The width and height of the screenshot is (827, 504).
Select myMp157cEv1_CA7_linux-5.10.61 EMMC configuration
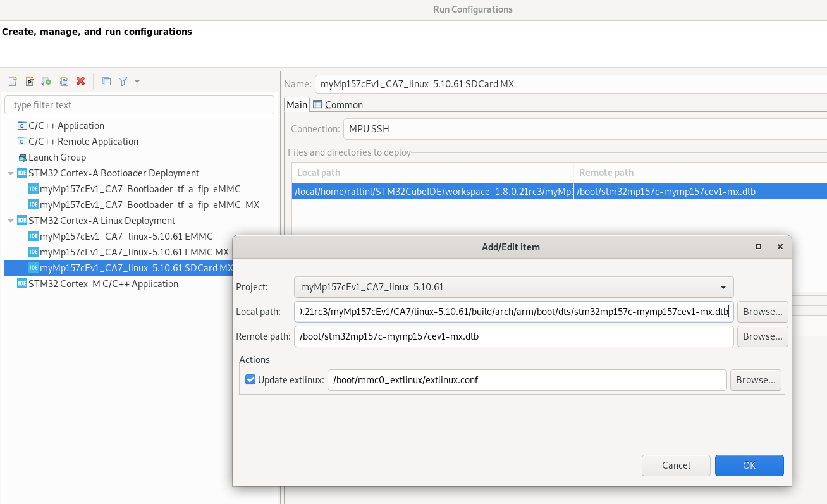pos(126,237)
